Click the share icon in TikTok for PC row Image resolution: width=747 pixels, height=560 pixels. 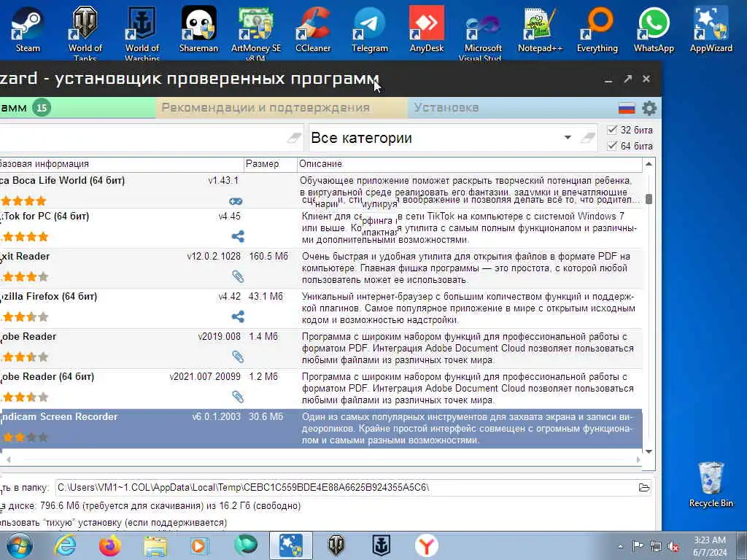[x=238, y=236]
